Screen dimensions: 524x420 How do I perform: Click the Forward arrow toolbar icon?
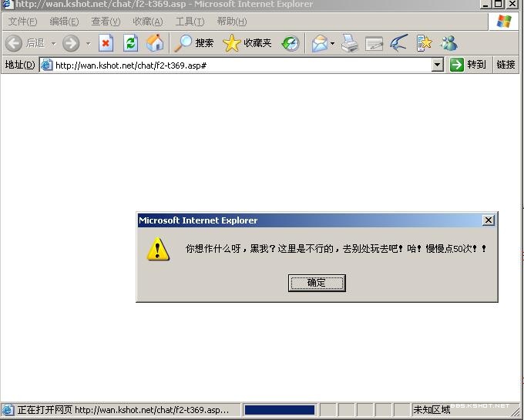pyautogui.click(x=71, y=43)
